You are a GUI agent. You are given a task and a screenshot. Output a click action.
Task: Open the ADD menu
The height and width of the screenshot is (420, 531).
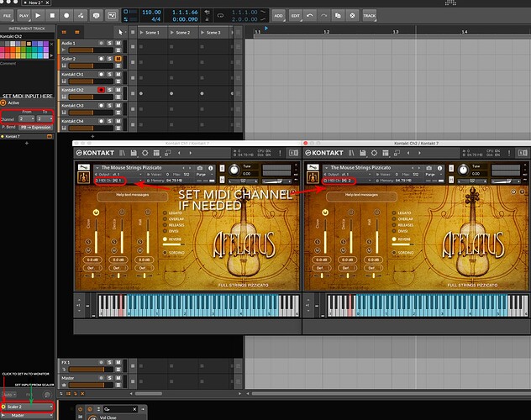pyautogui.click(x=278, y=16)
